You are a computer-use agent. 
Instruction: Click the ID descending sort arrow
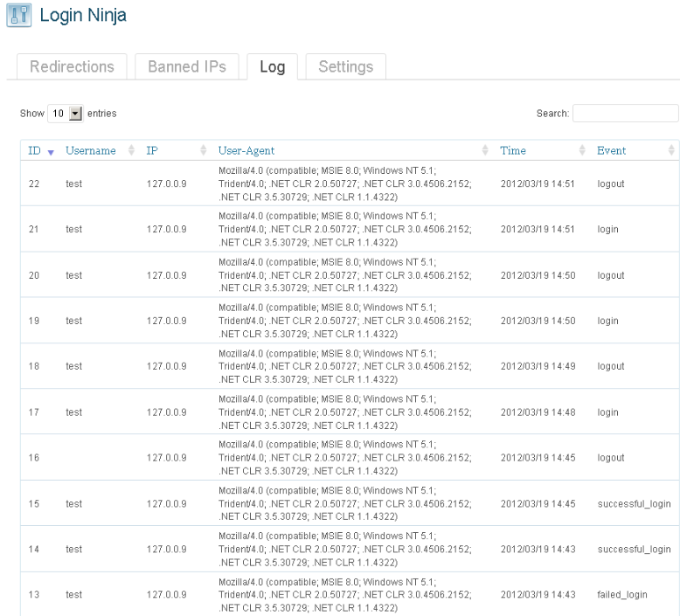pyautogui.click(x=51, y=152)
